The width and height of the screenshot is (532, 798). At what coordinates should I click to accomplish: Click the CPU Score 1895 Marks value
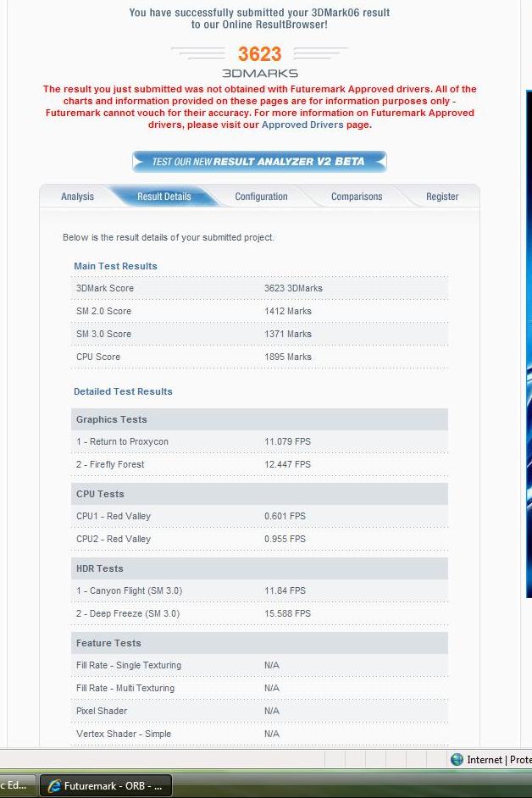[288, 357]
